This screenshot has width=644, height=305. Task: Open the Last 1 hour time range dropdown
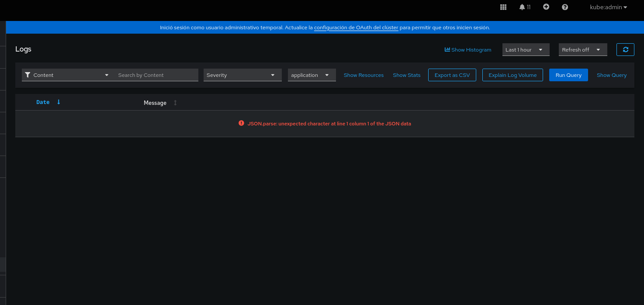526,50
